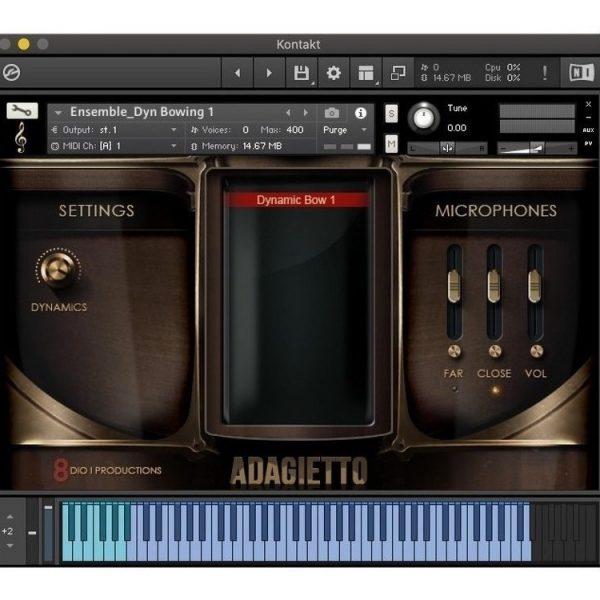Click the CLOSE mic small knob

click(x=495, y=351)
